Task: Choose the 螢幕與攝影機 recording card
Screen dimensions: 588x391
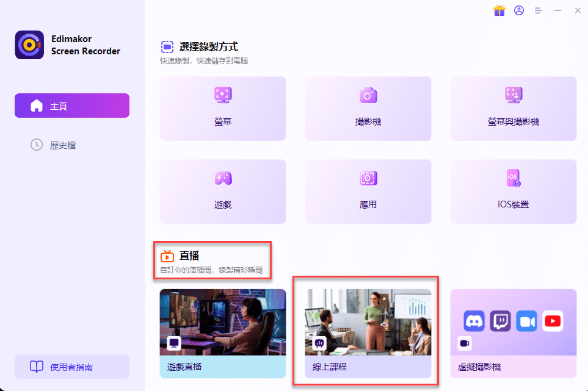Action: 514,109
